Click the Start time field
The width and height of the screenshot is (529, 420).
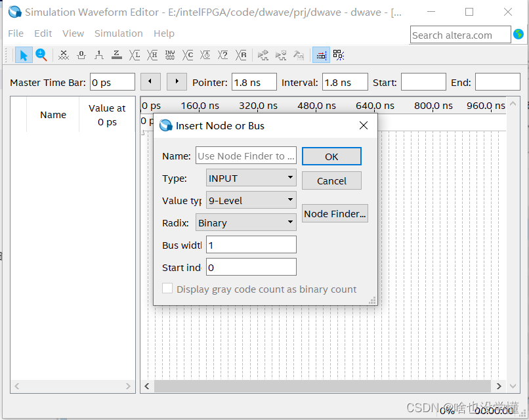pos(423,82)
